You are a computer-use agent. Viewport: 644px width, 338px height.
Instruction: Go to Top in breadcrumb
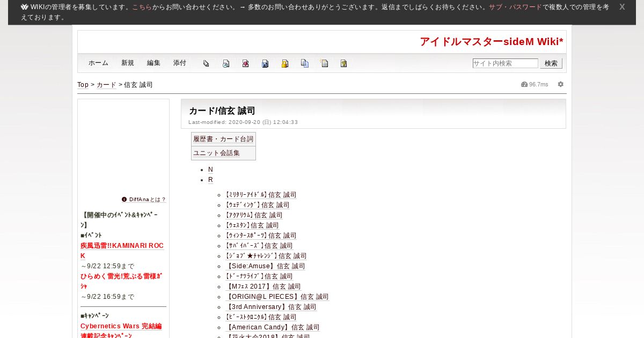[x=83, y=85]
